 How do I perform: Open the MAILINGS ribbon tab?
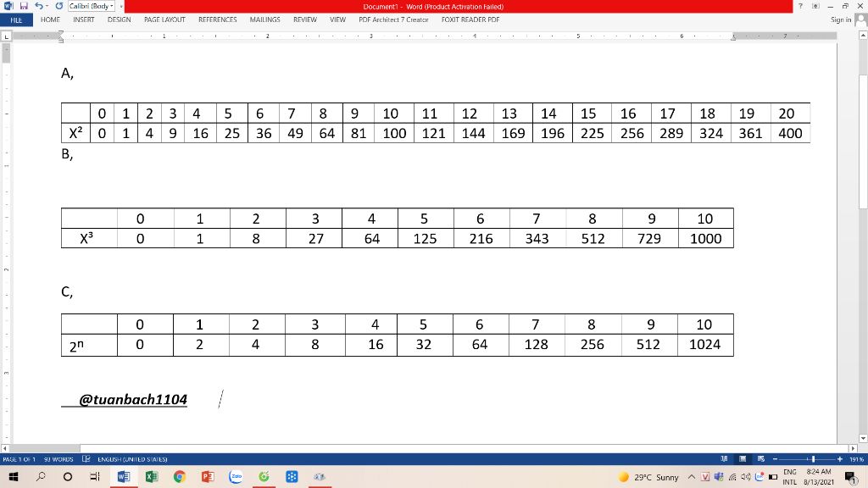tap(264, 20)
